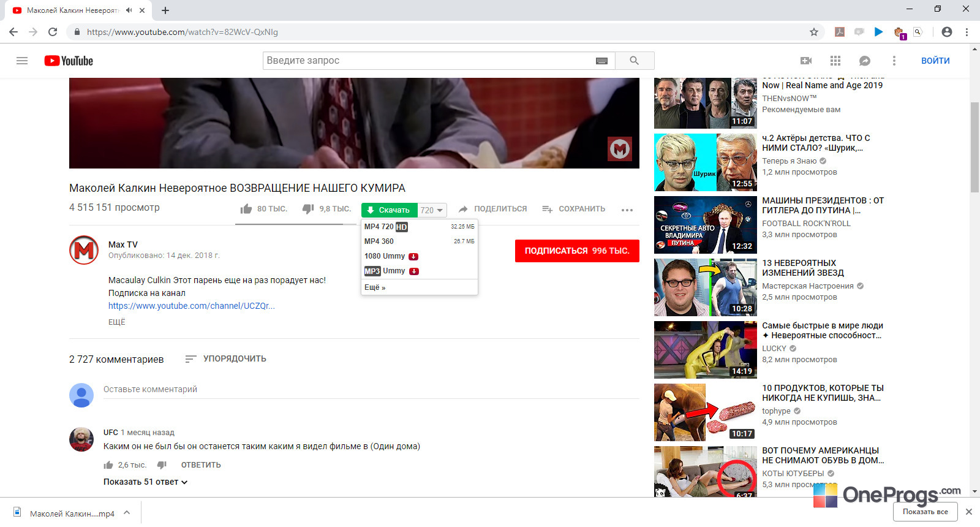Click the browser address bar URL
The width and height of the screenshot is (980, 527).
183,32
